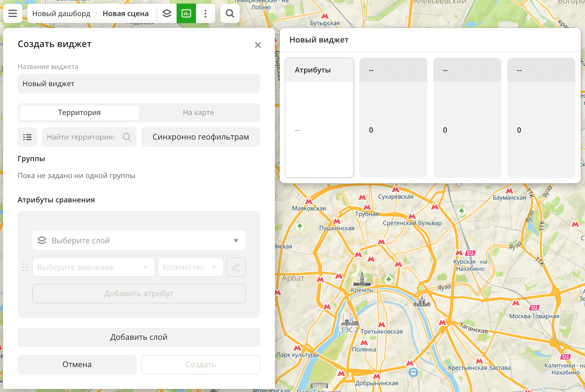585x392 pixels.
Task: Click Синхронно геофильтрам button
Action: 201,137
